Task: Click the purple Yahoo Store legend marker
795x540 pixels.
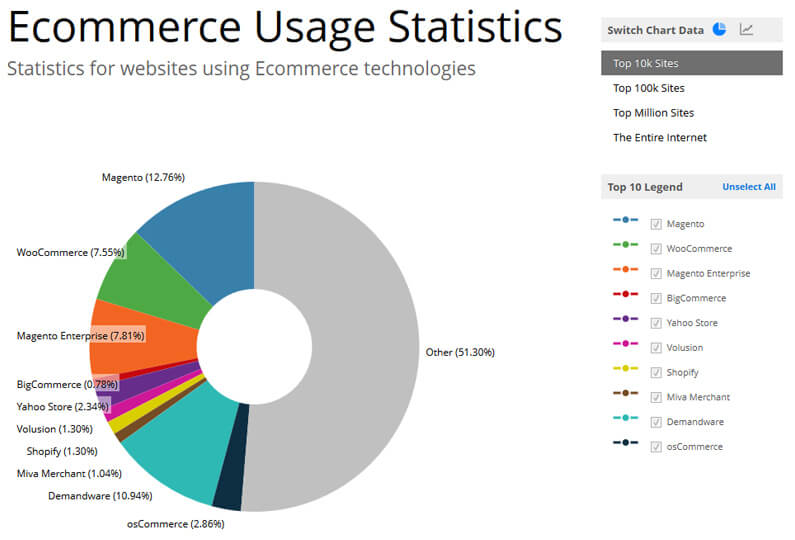Action: click(625, 318)
